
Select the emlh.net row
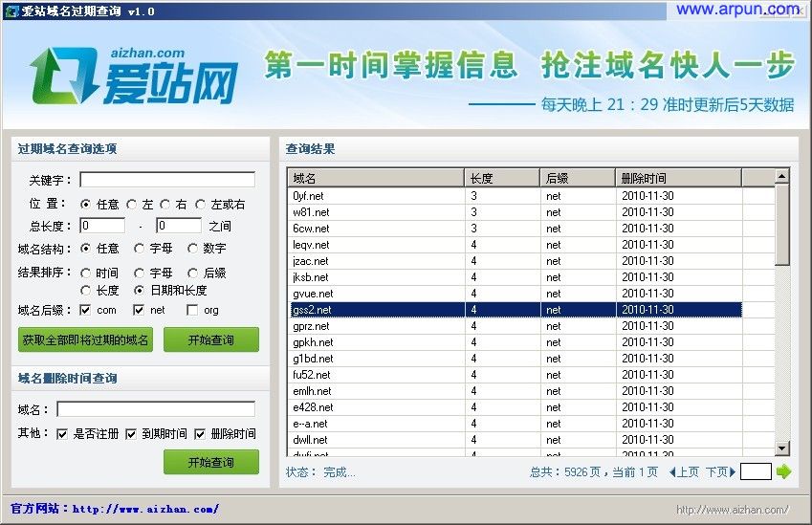516,391
